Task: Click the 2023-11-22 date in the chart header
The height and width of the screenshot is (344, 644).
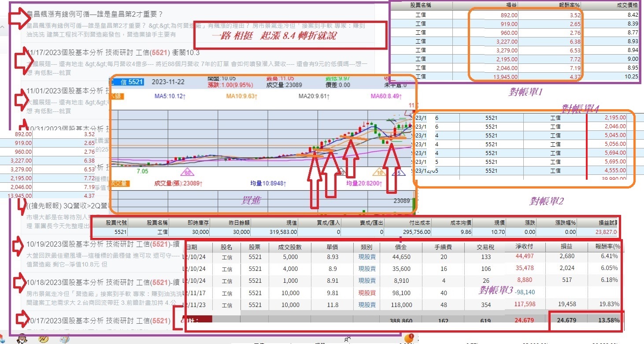Action: [x=169, y=81]
